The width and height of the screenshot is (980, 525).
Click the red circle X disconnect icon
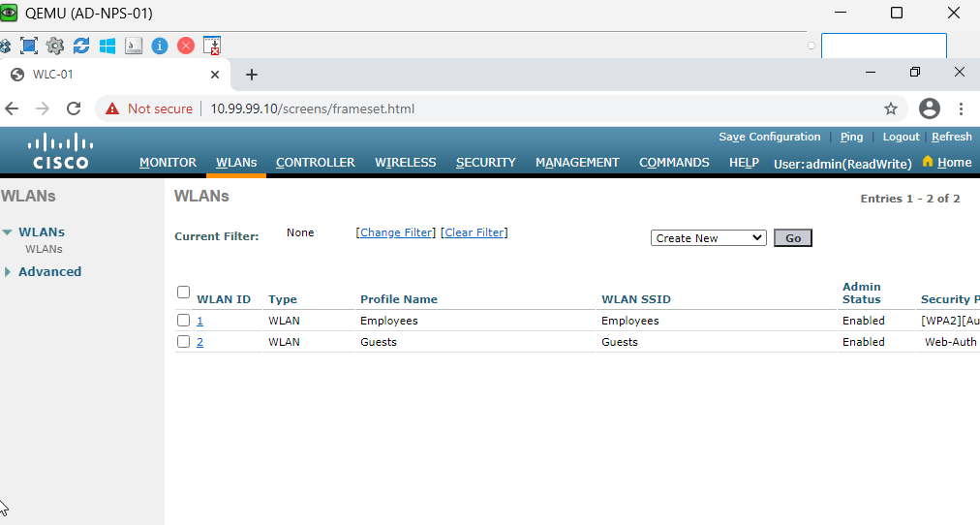[186, 46]
